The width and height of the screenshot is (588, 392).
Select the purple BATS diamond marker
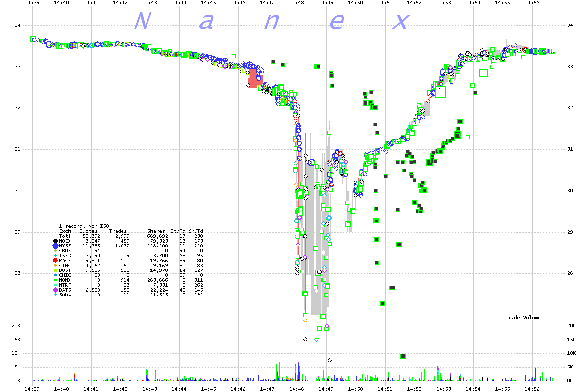55,290
